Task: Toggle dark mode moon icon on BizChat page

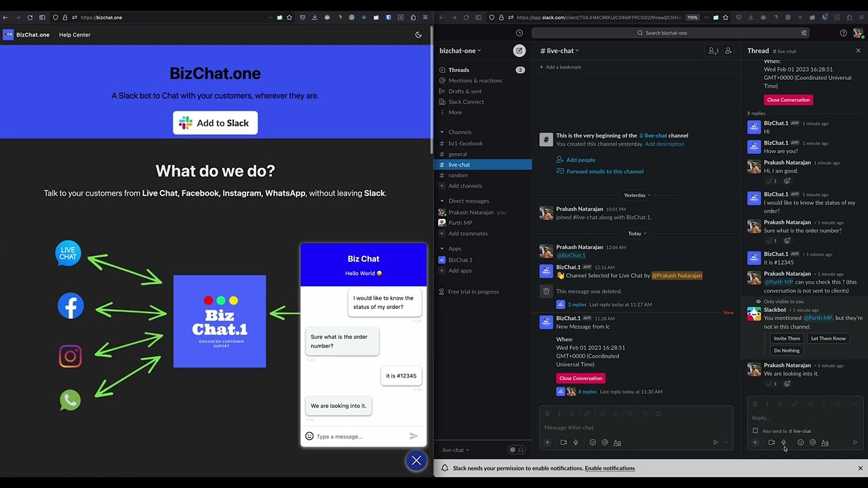Action: pos(418,35)
